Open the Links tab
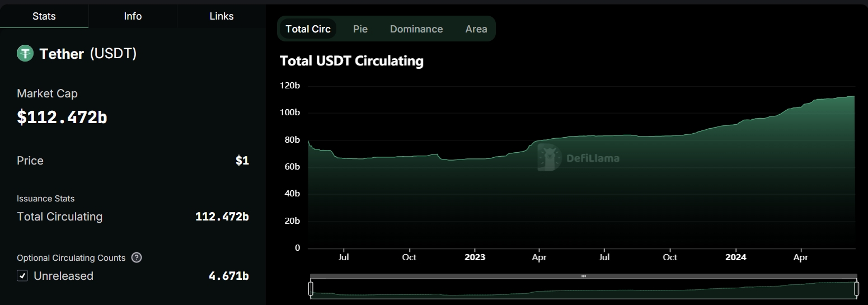 click(x=222, y=16)
